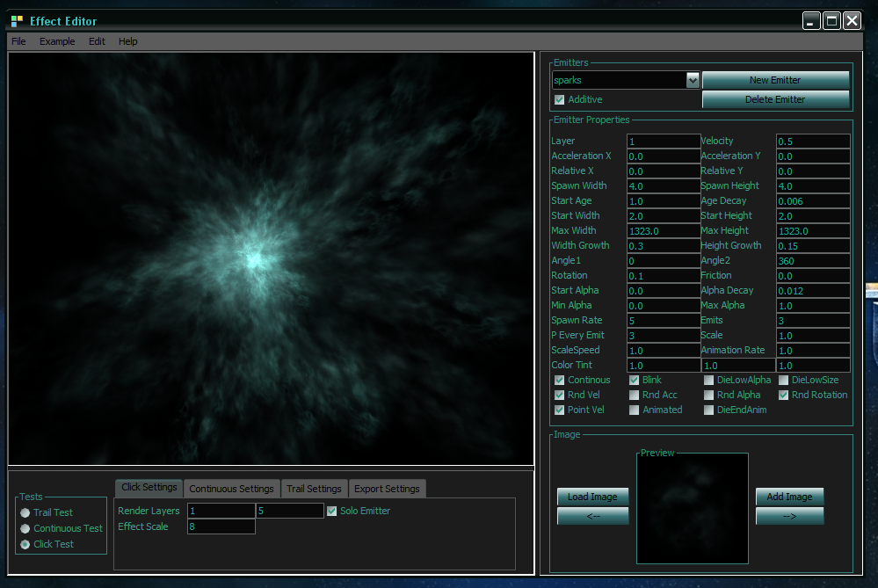The height and width of the screenshot is (588, 878).
Task: Select the Continuous Test radio button
Action: click(x=25, y=528)
